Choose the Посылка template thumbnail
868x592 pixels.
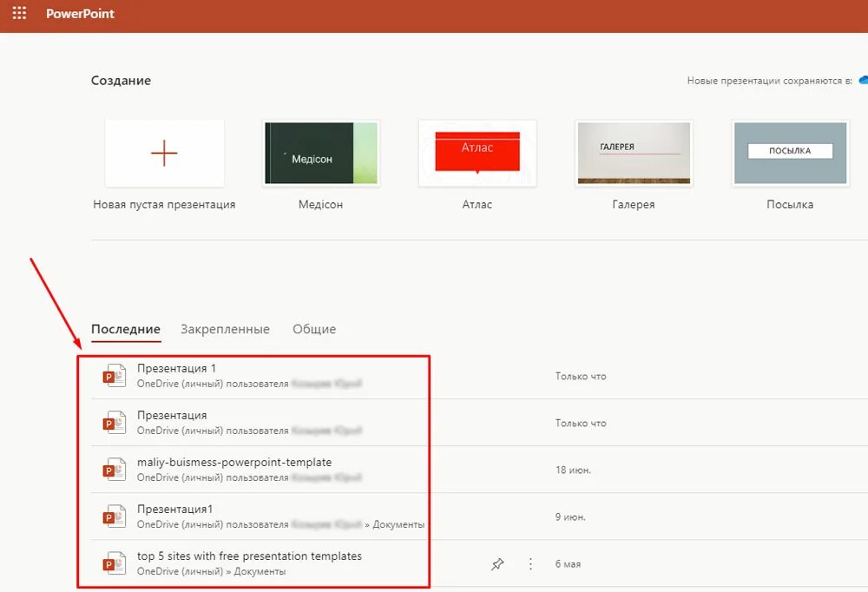click(790, 153)
